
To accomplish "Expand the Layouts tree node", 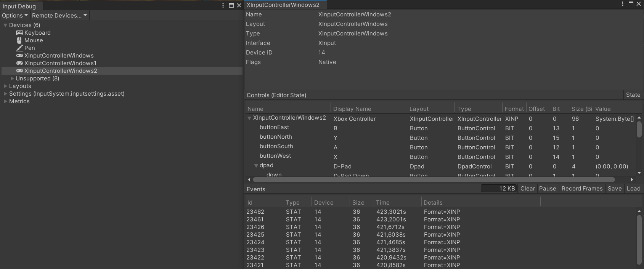I will 5,86.
